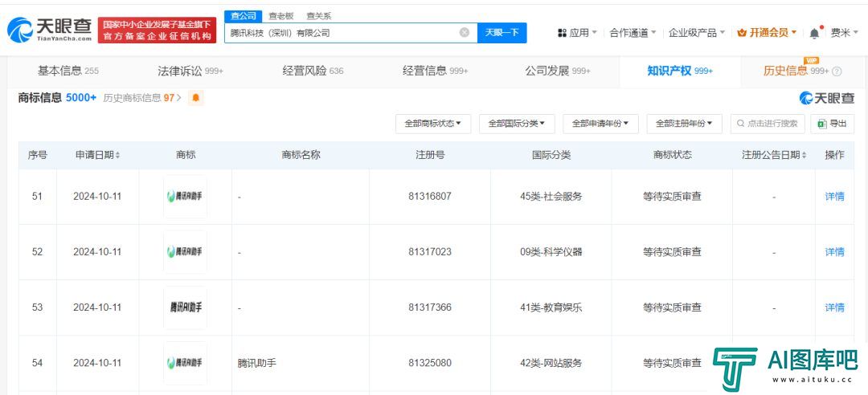This screenshot has width=868, height=395.
Task: Open the 合作通道 dropdown menu
Action: pos(633,33)
